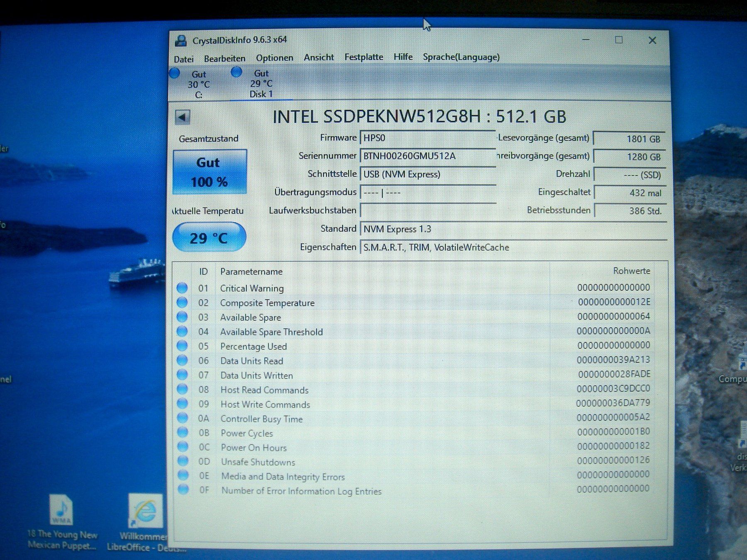The width and height of the screenshot is (747, 560).
Task: Click the Gut health status indicator for Disk 1
Action: click(x=237, y=73)
